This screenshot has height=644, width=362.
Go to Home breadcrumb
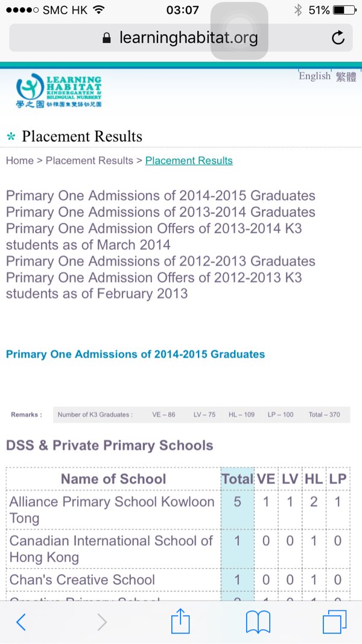[x=19, y=160]
